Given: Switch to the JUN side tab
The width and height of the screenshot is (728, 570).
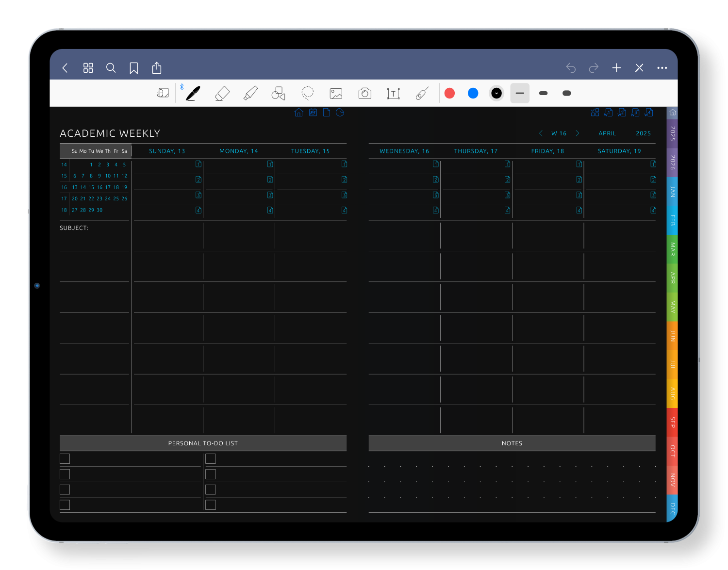Looking at the screenshot, I should pos(672,335).
